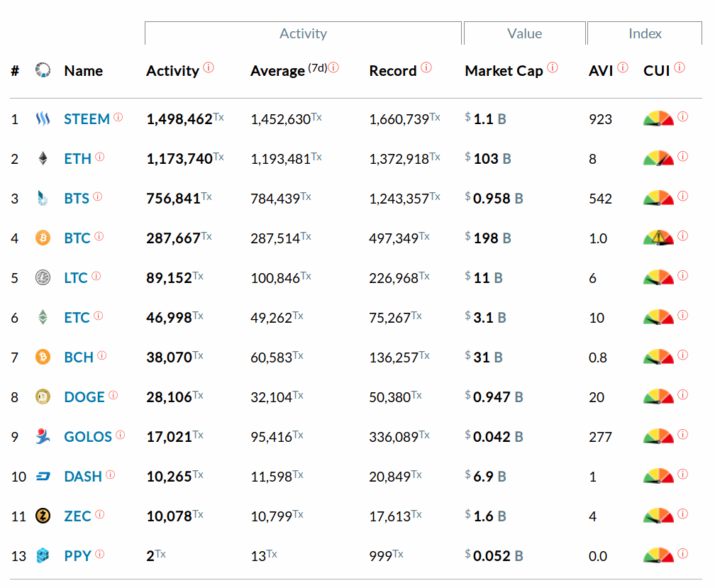
Task: Open the ETC coin link
Action: click(77, 317)
